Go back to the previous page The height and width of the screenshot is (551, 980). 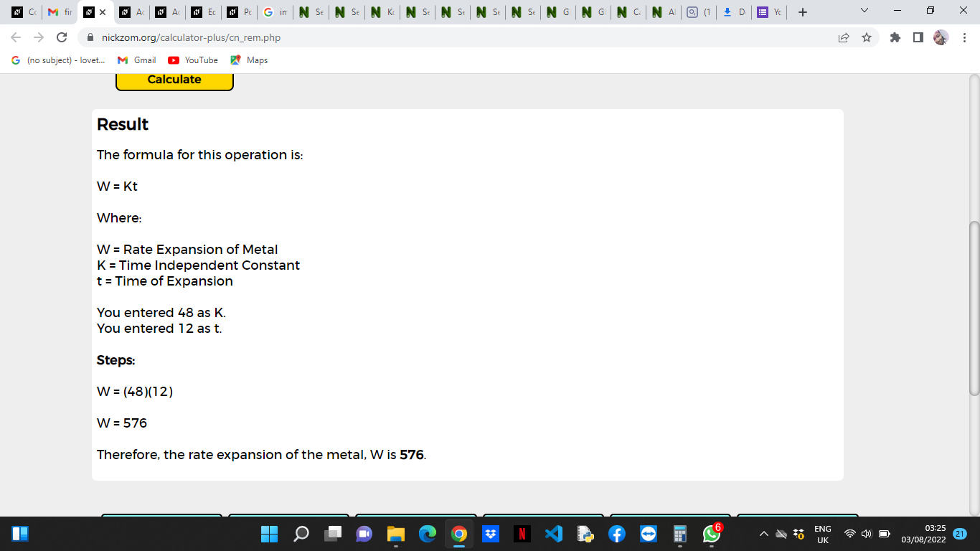point(17,37)
